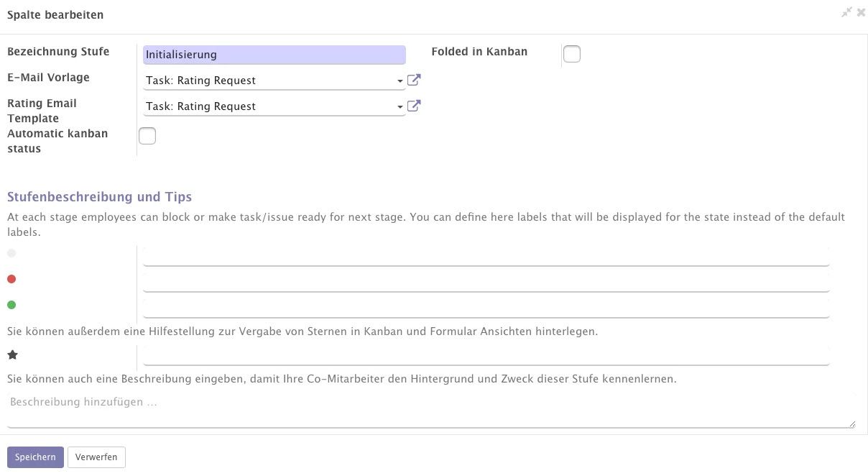Click the textarea resize handle corner
Image resolution: width=868 pixels, height=476 pixels.
(854, 423)
